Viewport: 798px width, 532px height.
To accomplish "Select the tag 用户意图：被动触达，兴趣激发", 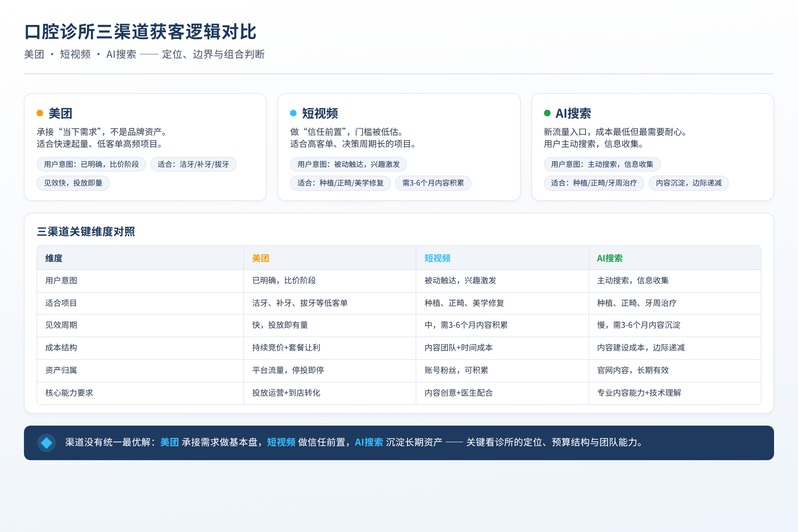I will tap(348, 164).
